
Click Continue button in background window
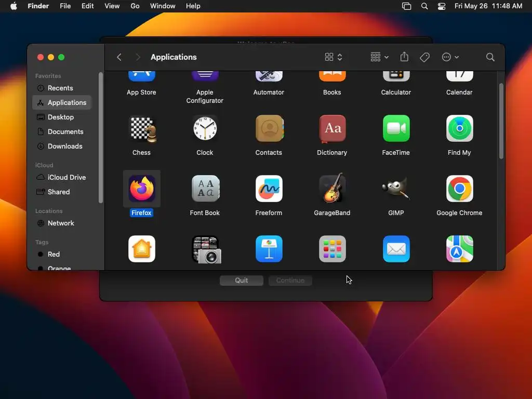(x=290, y=280)
